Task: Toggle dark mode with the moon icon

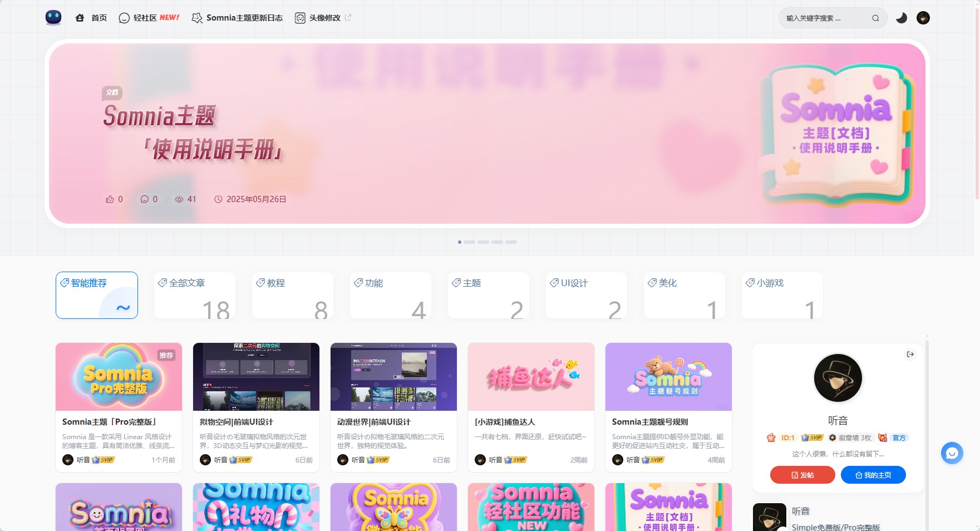Action: click(x=900, y=18)
